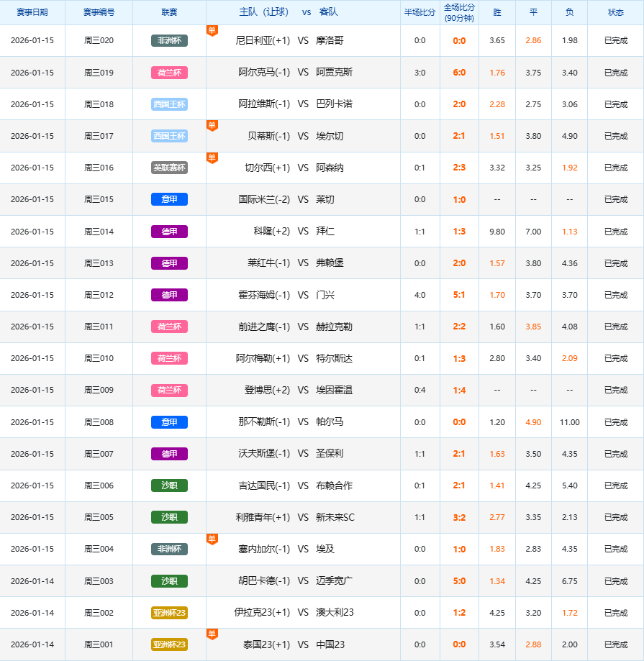Click the 单 badge on the 贝蒂斯 row
The width and height of the screenshot is (644, 661).
[212, 126]
